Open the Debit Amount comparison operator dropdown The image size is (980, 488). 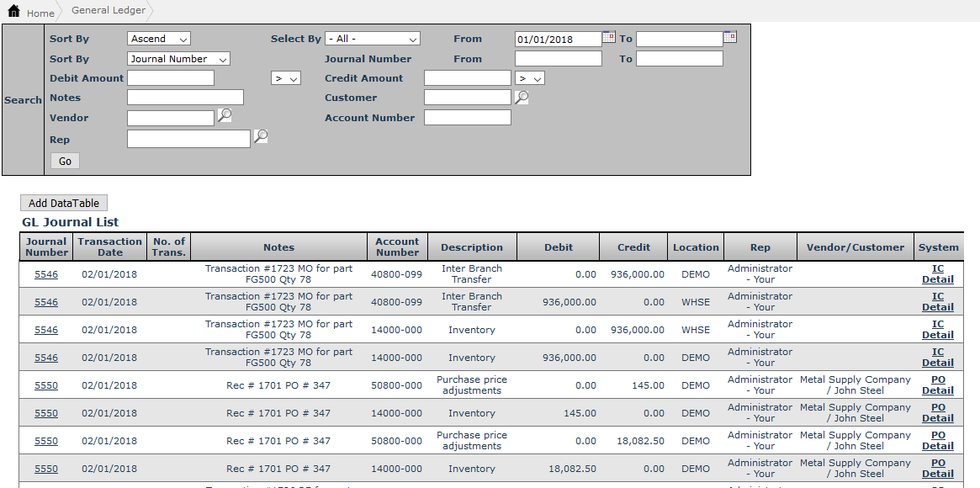286,78
